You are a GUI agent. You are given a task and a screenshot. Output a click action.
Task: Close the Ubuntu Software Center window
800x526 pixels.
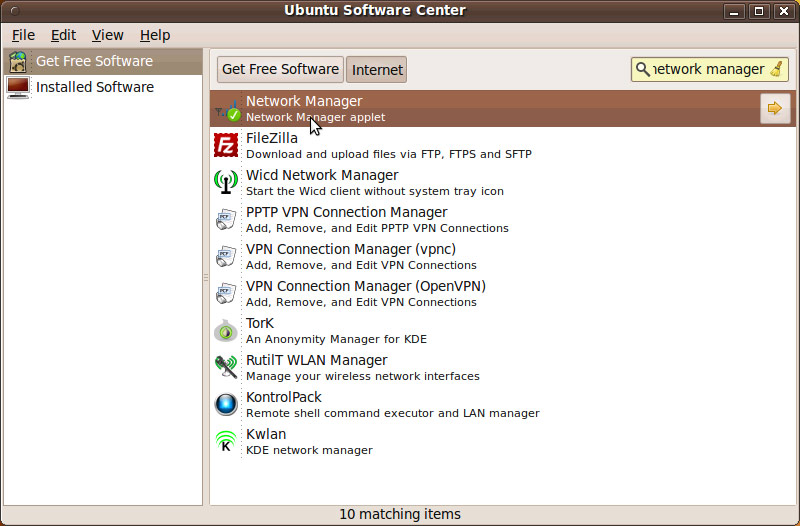(x=784, y=11)
